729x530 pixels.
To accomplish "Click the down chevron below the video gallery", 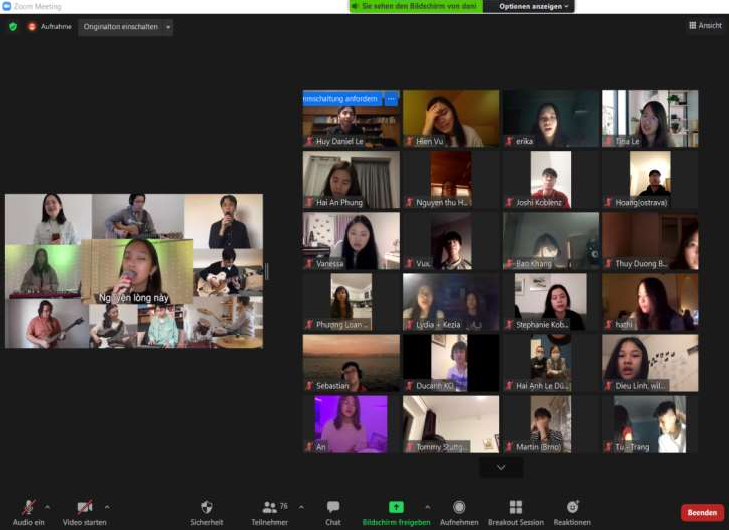I will point(501,467).
